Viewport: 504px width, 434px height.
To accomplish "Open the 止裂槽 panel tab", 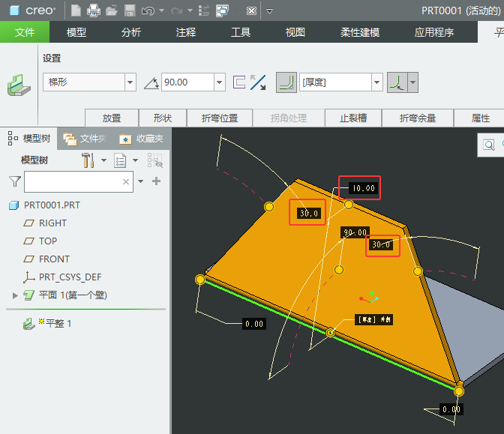I will click(353, 118).
